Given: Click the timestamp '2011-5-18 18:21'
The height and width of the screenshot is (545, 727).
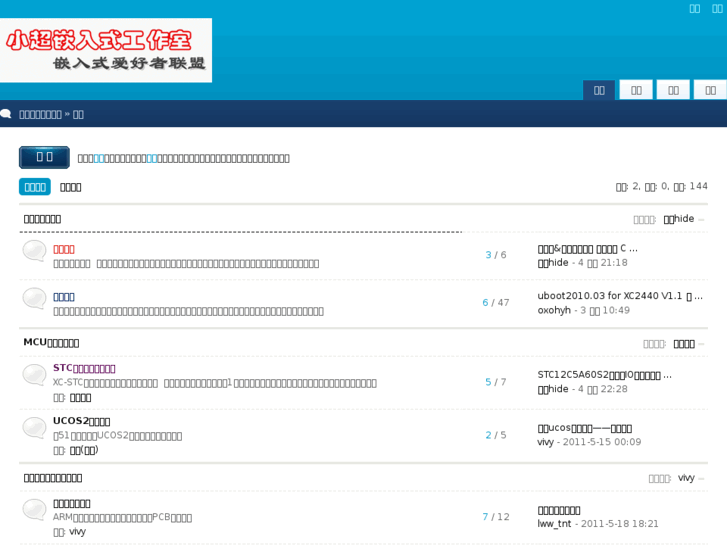Looking at the screenshot, I should pos(619,524).
